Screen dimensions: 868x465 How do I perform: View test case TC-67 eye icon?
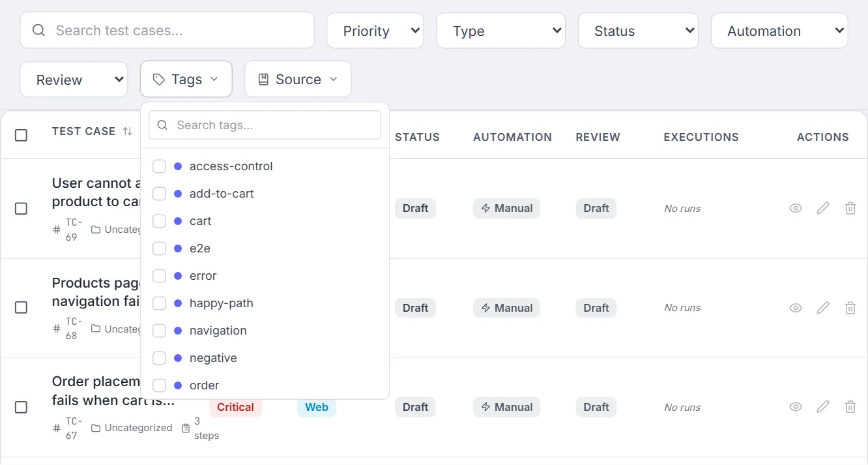point(796,407)
